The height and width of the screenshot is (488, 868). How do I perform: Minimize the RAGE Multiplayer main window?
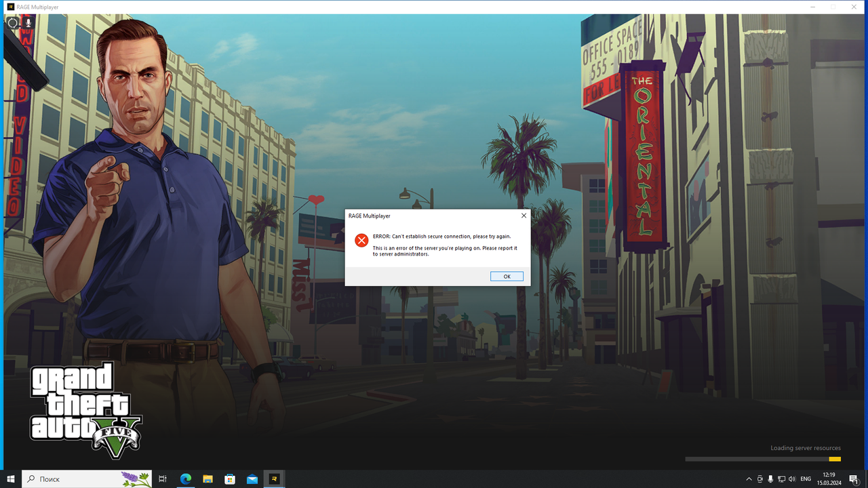pos(813,7)
